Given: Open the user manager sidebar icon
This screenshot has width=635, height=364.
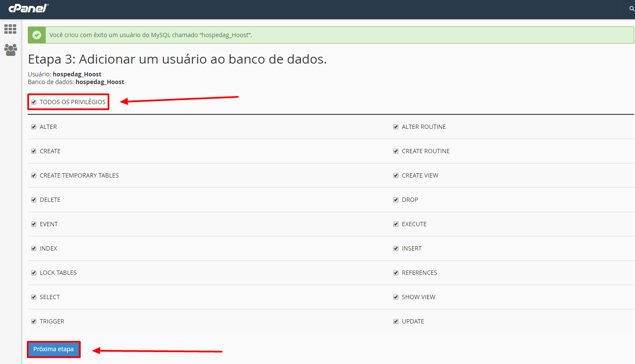Looking at the screenshot, I should coord(10,50).
